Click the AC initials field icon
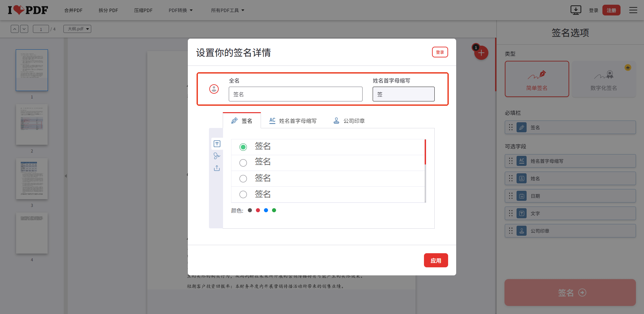Viewport: 644px width, 314px height. 522,161
